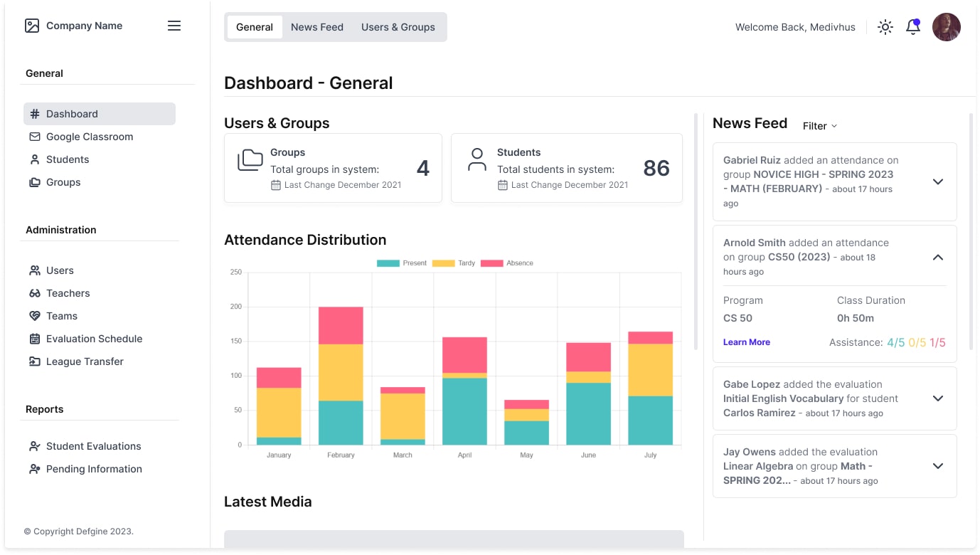
Task: Open League Transfer from the sidebar
Action: [84, 361]
